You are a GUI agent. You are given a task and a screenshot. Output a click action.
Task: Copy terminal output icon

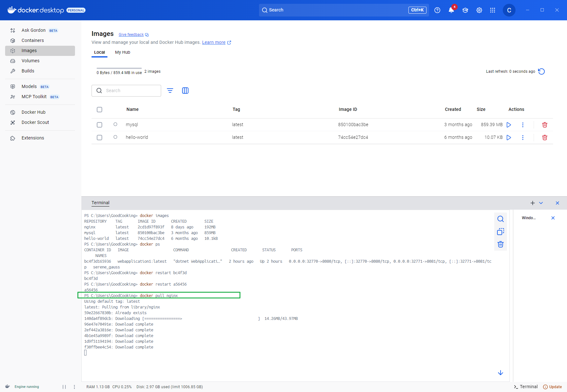[x=501, y=232]
